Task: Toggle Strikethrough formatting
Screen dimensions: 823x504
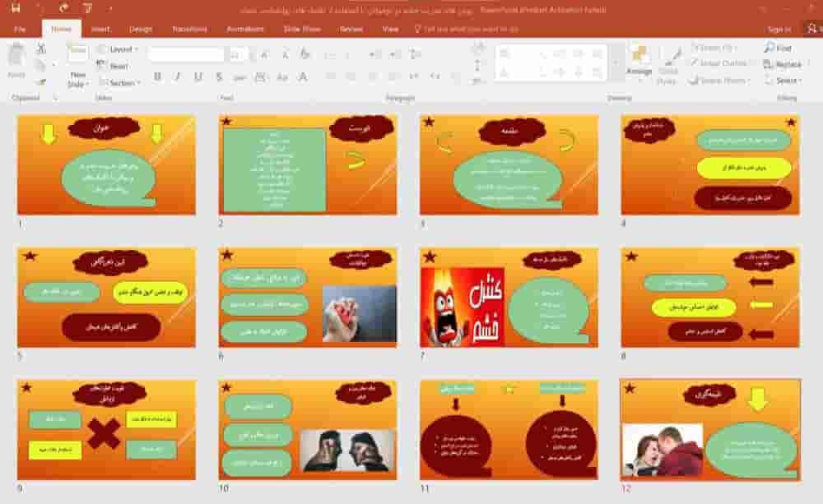Action: click(x=239, y=77)
